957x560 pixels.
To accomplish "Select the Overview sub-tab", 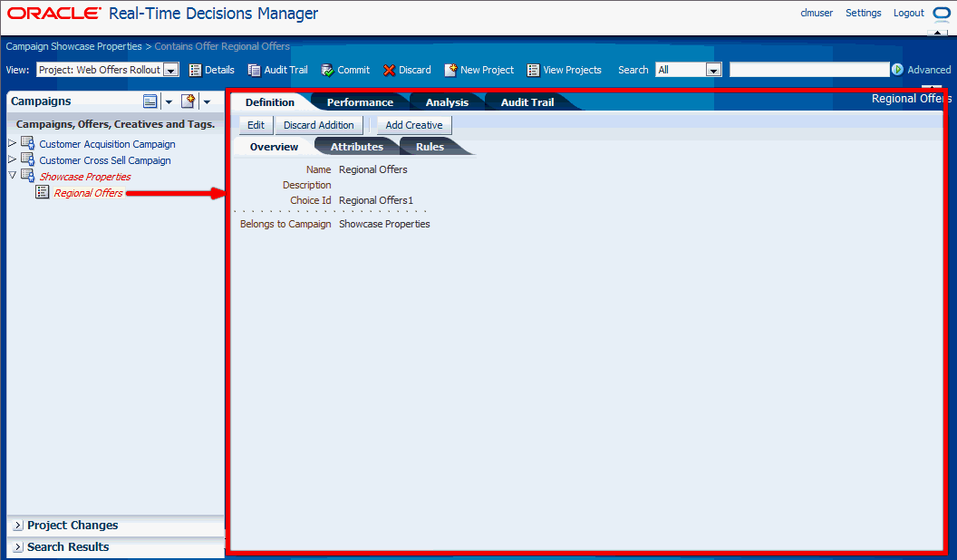I will (274, 147).
